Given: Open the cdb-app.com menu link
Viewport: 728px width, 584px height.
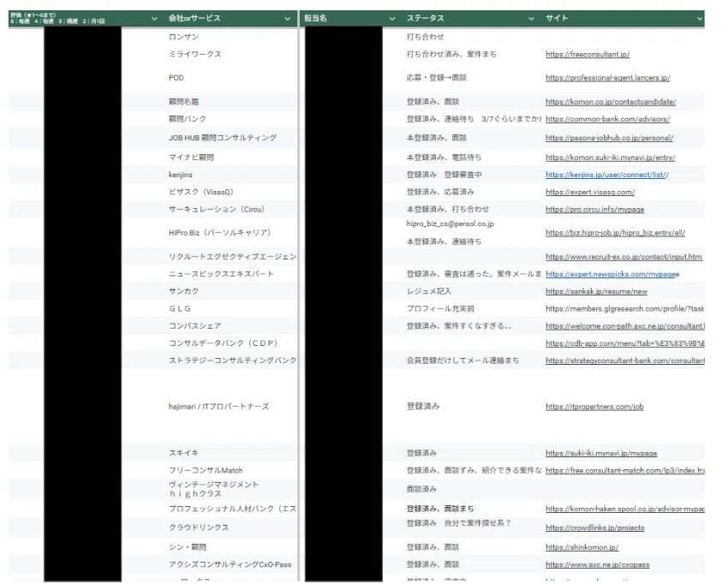Looking at the screenshot, I should point(625,343).
